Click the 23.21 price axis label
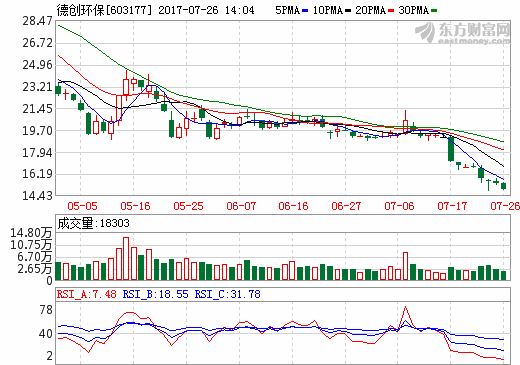Viewport: 520px width, 365px height. pos(37,87)
